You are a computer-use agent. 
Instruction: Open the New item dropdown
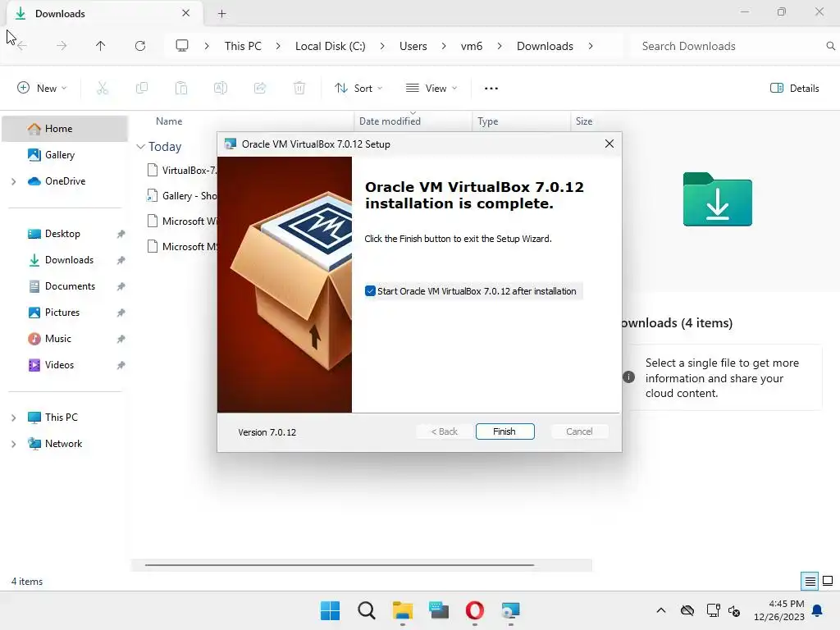42,88
